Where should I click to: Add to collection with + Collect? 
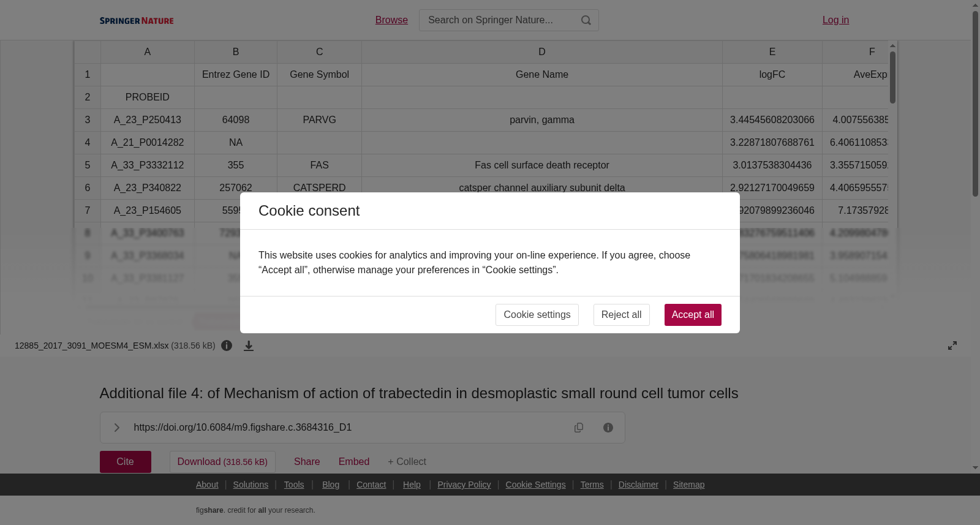(407, 462)
